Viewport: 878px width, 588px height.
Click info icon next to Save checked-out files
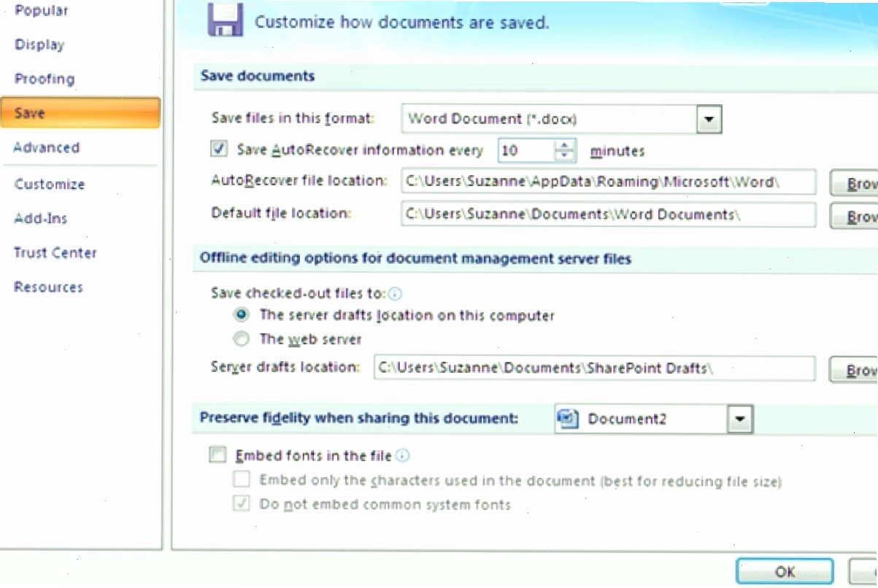(395, 294)
